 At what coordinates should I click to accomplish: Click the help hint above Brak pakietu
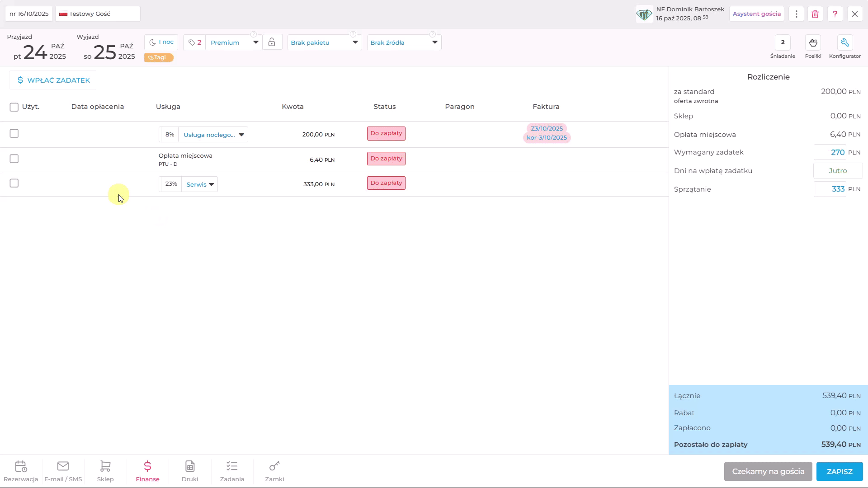[353, 34]
